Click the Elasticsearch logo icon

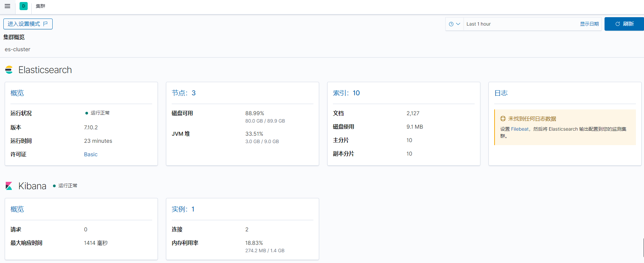coord(9,70)
